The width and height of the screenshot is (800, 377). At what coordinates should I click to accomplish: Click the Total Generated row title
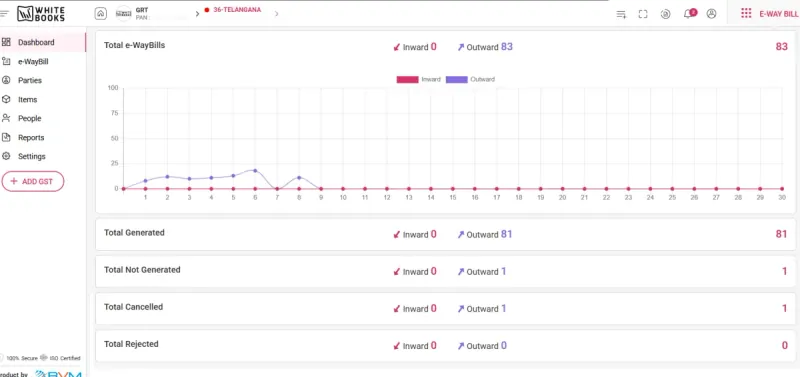(134, 233)
